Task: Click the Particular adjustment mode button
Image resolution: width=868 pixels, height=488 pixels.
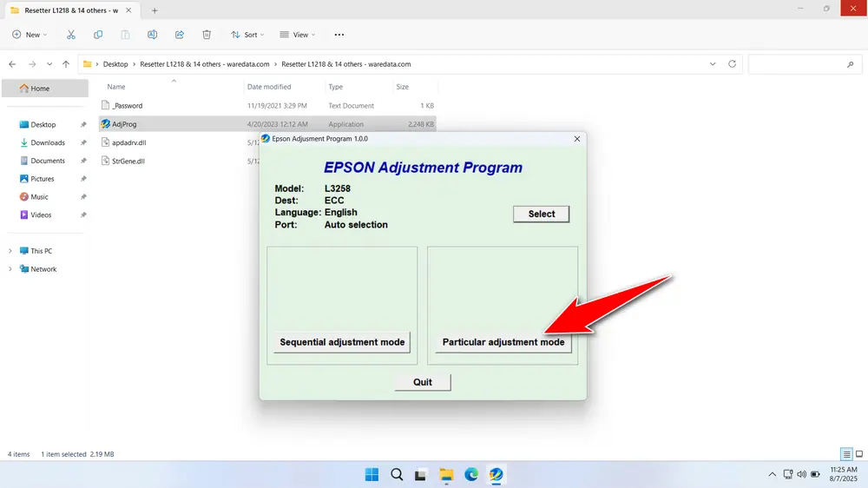Action: click(503, 342)
